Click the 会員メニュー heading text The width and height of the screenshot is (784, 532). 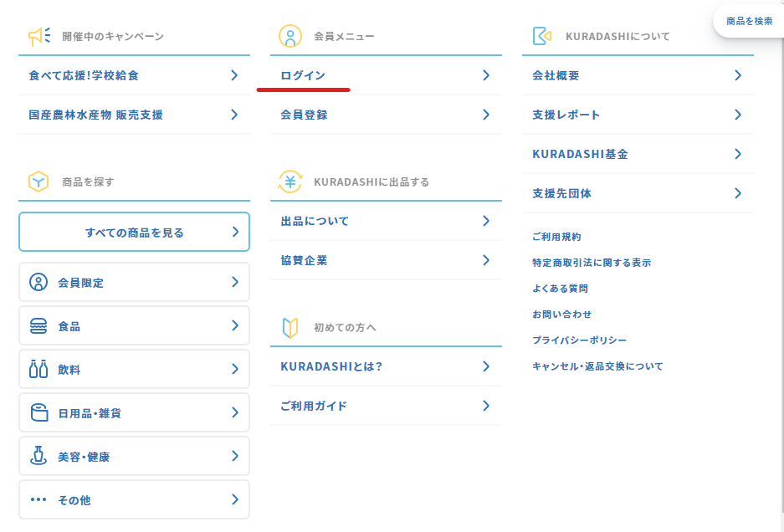click(344, 37)
